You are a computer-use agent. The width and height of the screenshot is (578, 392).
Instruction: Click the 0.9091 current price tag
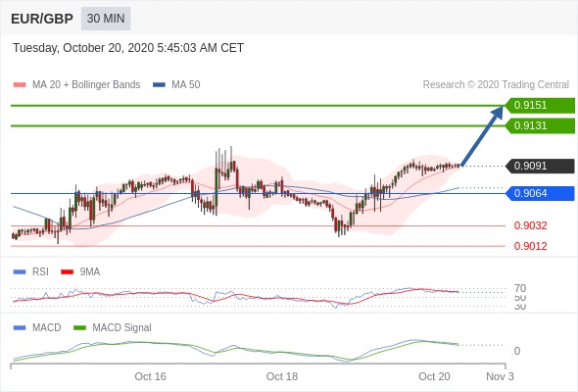tap(540, 166)
